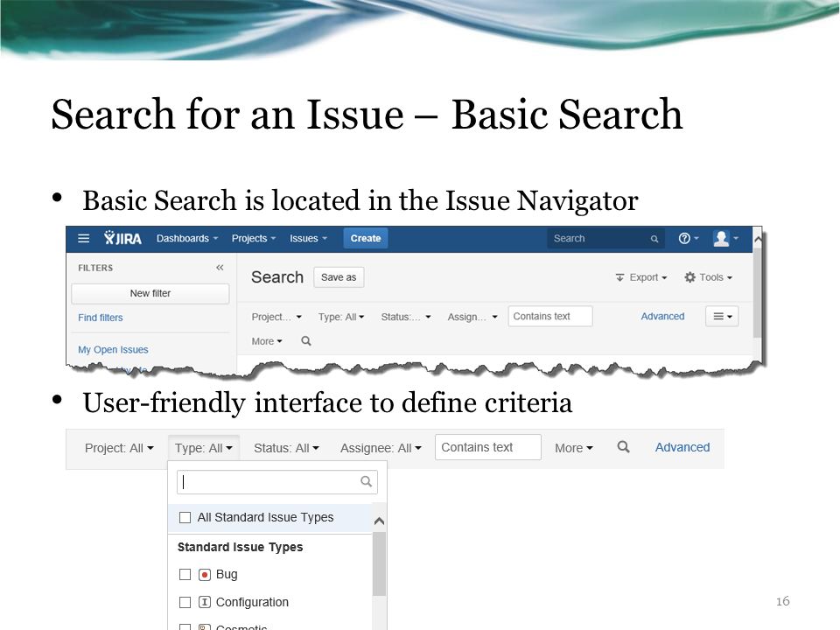Open the user profile avatar menu

[x=724, y=238]
